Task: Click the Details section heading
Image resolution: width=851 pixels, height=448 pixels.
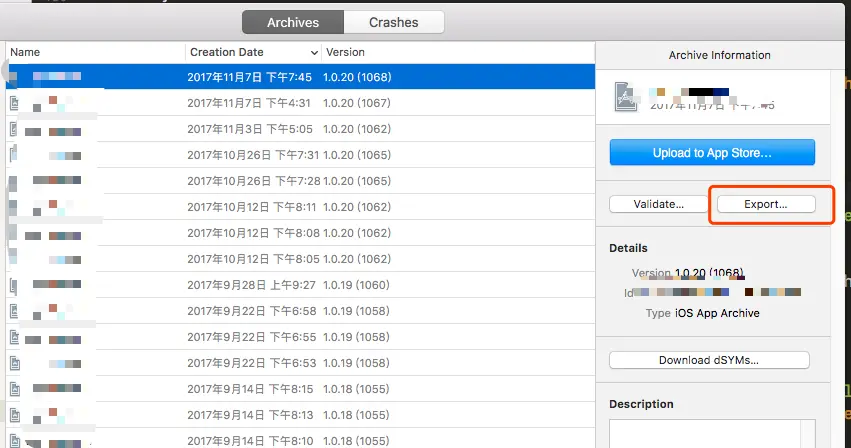Action: 628,248
